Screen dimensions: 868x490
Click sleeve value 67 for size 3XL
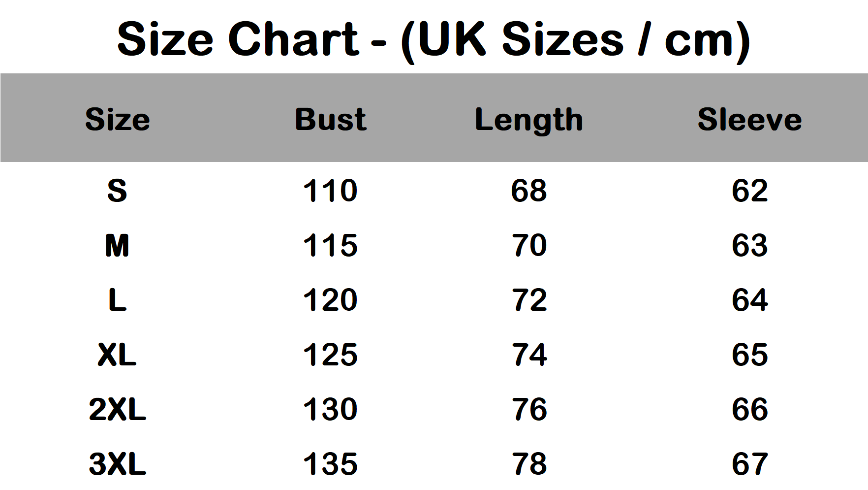tap(749, 464)
